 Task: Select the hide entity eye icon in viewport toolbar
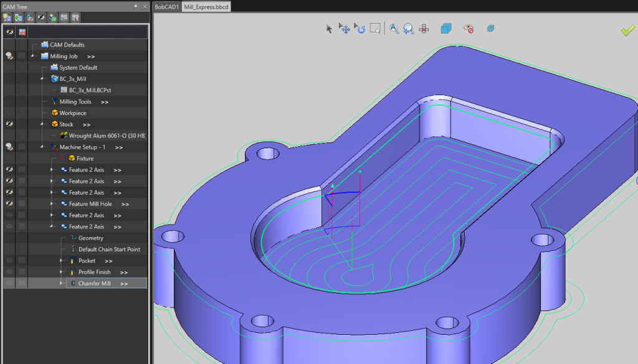469,28
